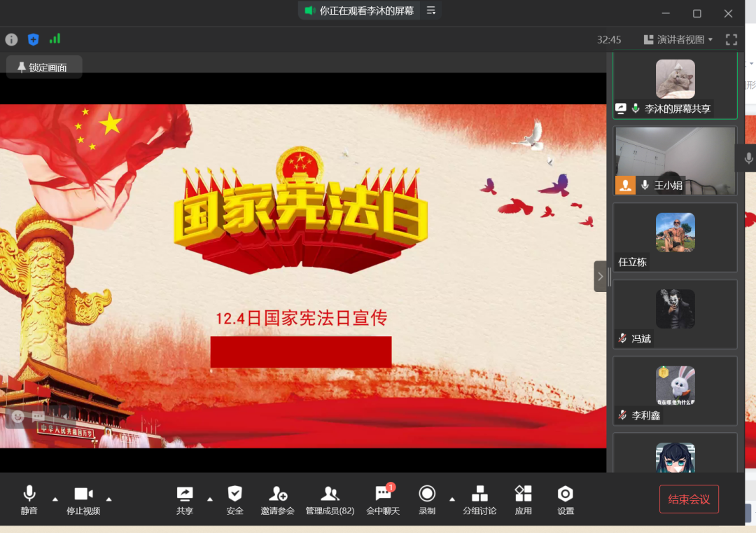Toggle 王小娟's microphone status icon
The width and height of the screenshot is (756, 533).
pos(644,186)
